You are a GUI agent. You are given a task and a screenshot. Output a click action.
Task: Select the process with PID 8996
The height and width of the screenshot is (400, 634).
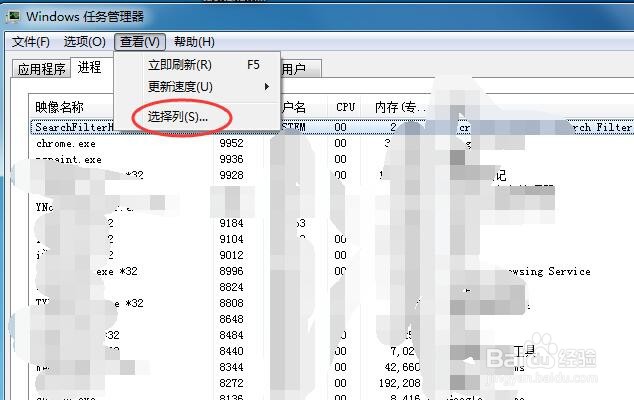(231, 271)
